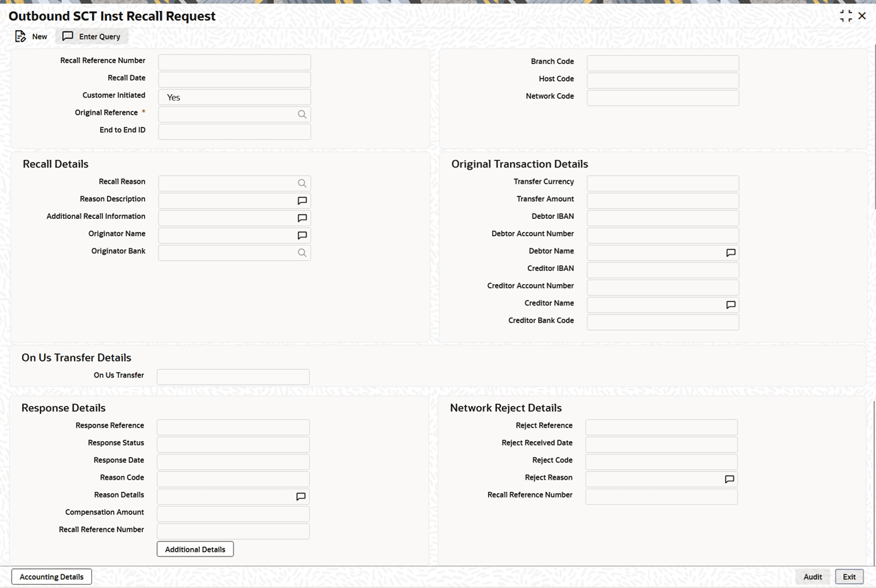876x588 pixels.
Task: Click Network Reject Recall Reference Number field
Action: coord(661,497)
